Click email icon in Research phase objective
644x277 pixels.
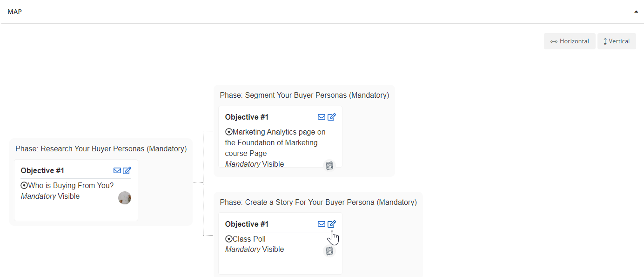[x=117, y=170]
